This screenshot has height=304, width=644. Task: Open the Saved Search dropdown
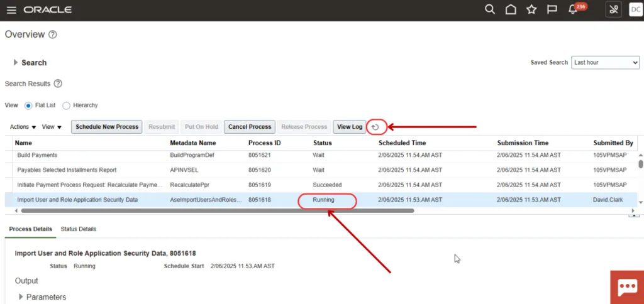605,63
